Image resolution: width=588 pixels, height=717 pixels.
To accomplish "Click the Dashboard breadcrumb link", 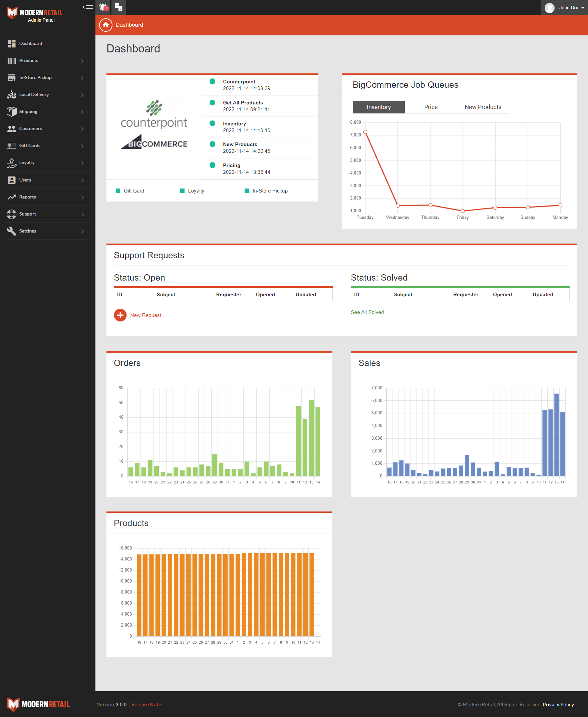I will (x=129, y=25).
